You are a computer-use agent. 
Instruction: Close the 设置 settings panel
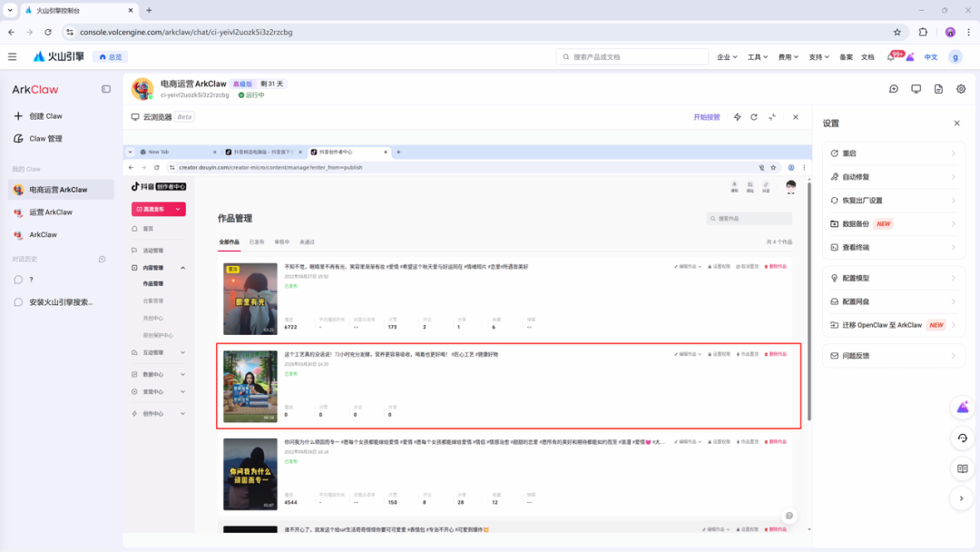pyautogui.click(x=957, y=123)
